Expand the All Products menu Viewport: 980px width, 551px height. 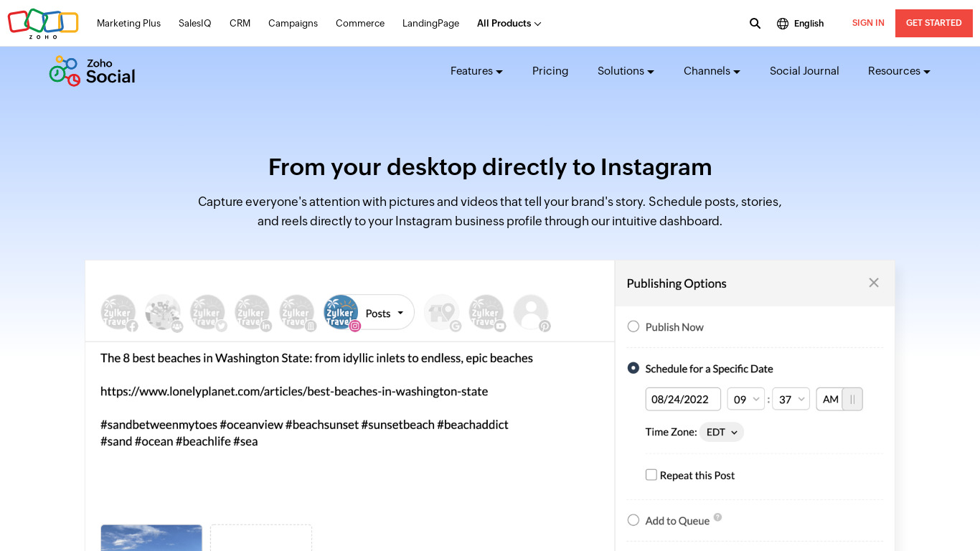tap(509, 24)
